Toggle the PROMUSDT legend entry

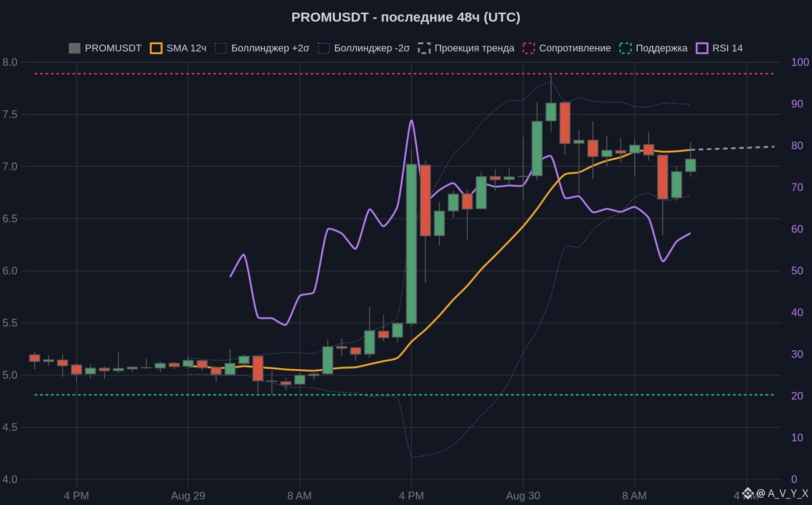point(105,48)
